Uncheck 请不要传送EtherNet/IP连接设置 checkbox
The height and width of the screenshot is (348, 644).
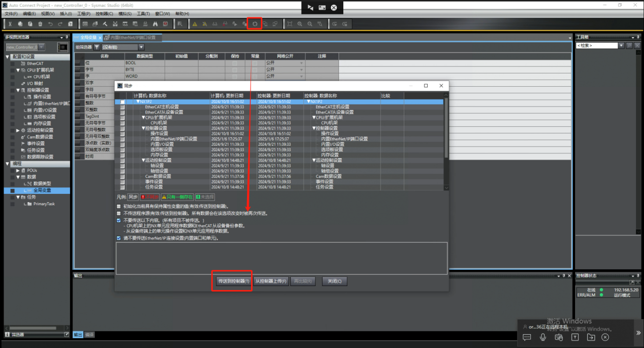point(119,238)
